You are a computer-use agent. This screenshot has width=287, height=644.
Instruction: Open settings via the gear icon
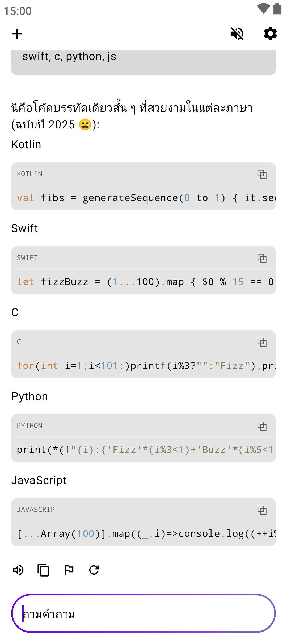[x=270, y=34]
